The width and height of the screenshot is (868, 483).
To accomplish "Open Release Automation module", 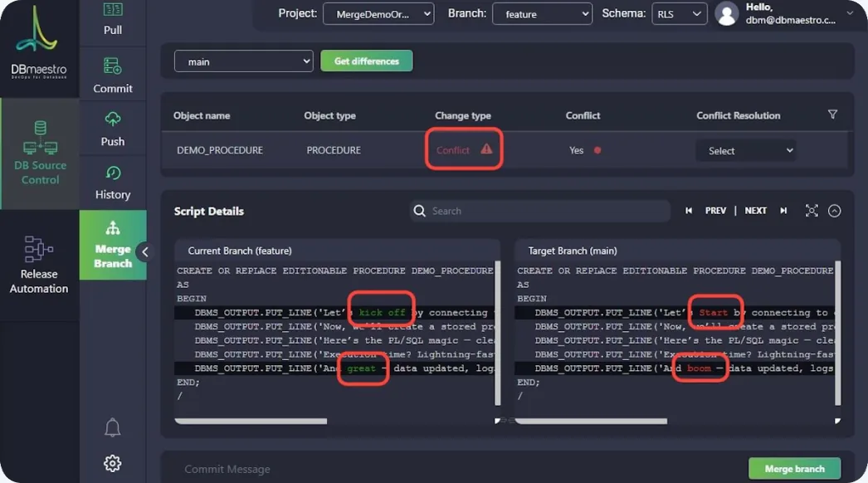I will click(39, 264).
